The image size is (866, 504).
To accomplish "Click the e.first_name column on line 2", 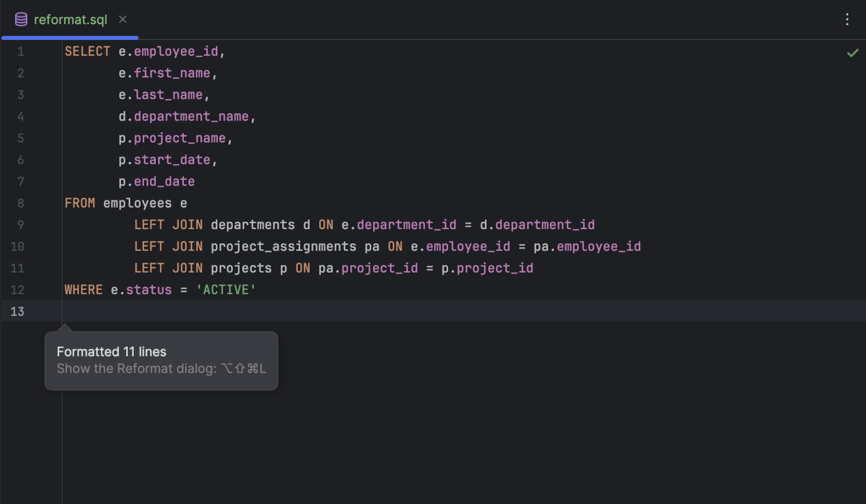I will (165, 73).
